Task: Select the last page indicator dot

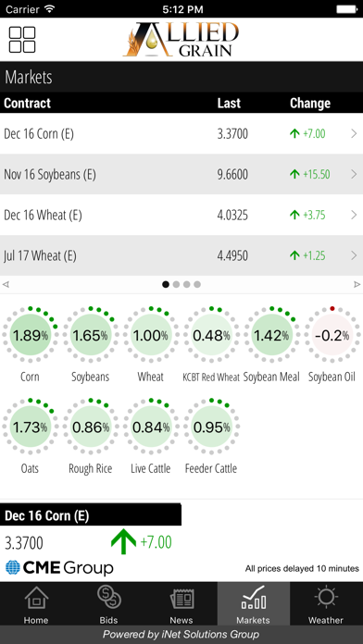Action: [x=197, y=284]
